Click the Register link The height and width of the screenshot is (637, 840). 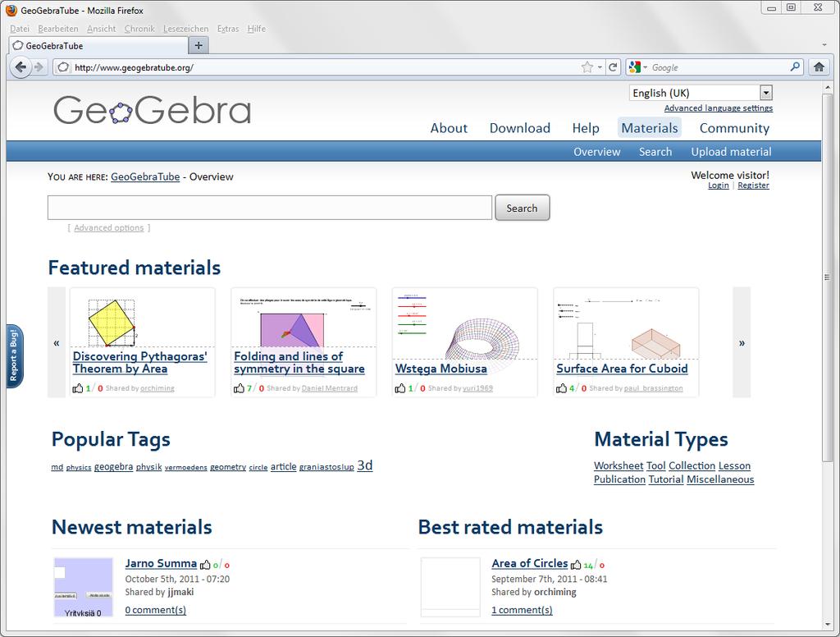pos(753,186)
